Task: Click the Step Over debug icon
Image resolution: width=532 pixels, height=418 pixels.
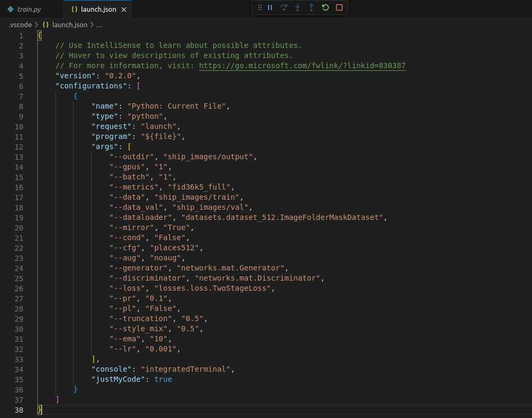Action: click(x=284, y=7)
